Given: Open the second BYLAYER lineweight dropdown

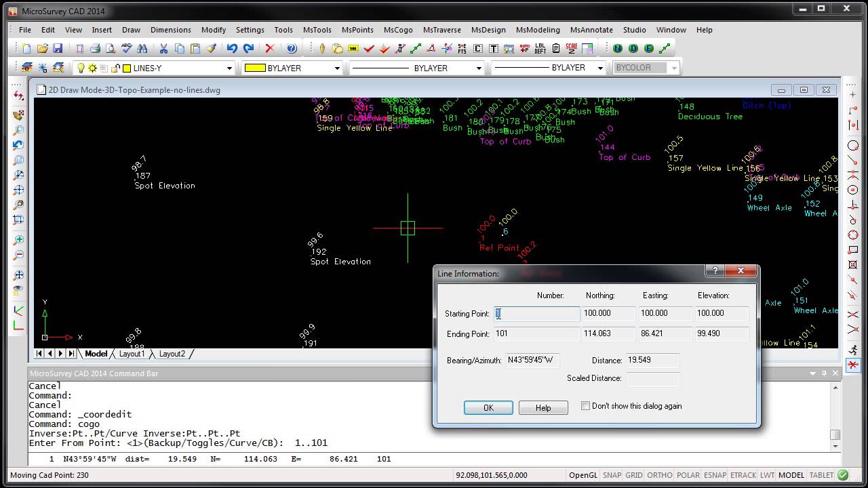Looking at the screenshot, I should [x=600, y=68].
